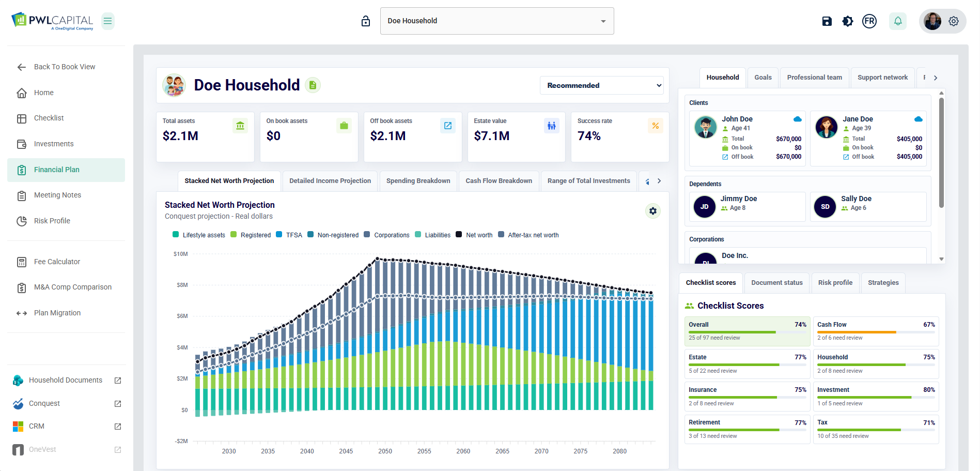Toggle the Registered legend entry
This screenshot has height=471, width=980.
pyautogui.click(x=251, y=235)
